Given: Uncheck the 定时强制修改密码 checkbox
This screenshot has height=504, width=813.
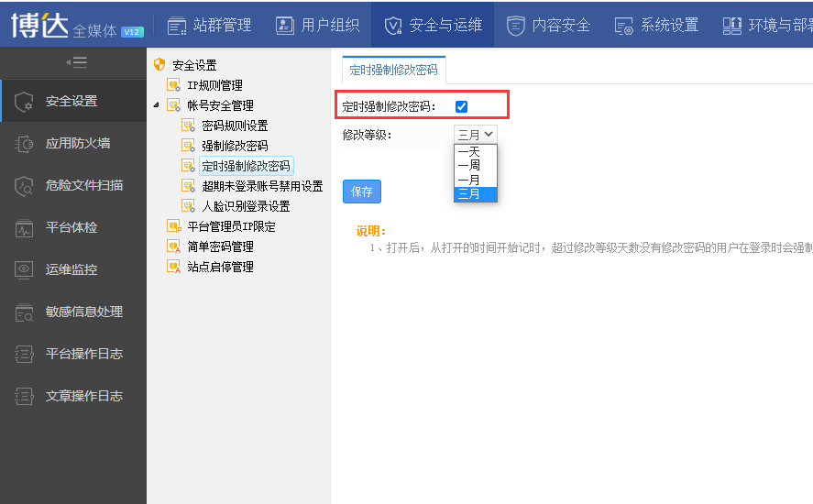Looking at the screenshot, I should [461, 107].
